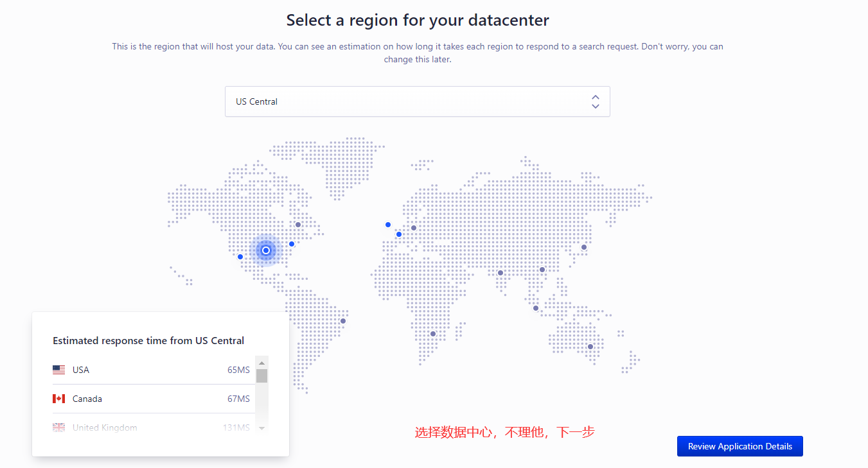Select the Brazil datacenter dot in South America
The height and width of the screenshot is (468, 868).
coord(343,321)
